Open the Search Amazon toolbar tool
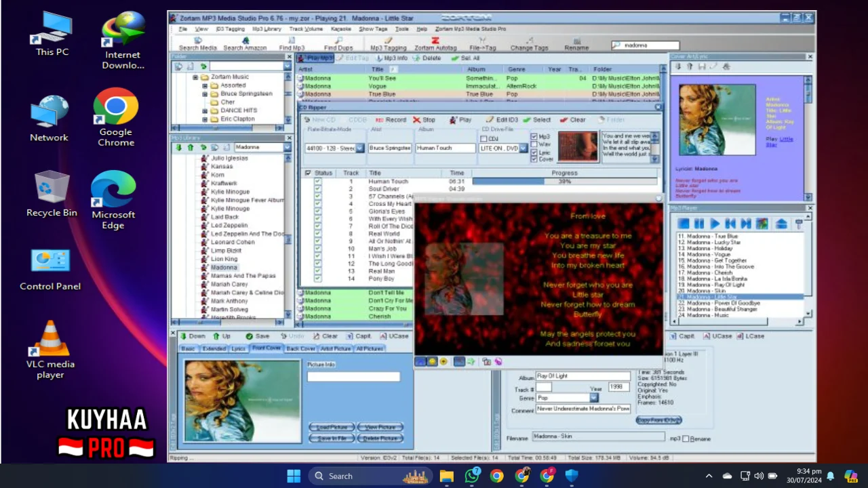This screenshot has height=488, width=868. click(x=245, y=44)
